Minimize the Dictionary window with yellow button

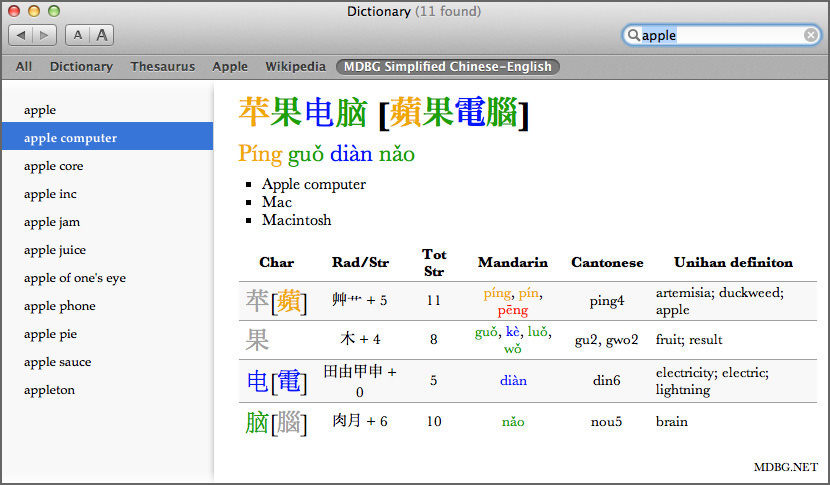click(34, 11)
